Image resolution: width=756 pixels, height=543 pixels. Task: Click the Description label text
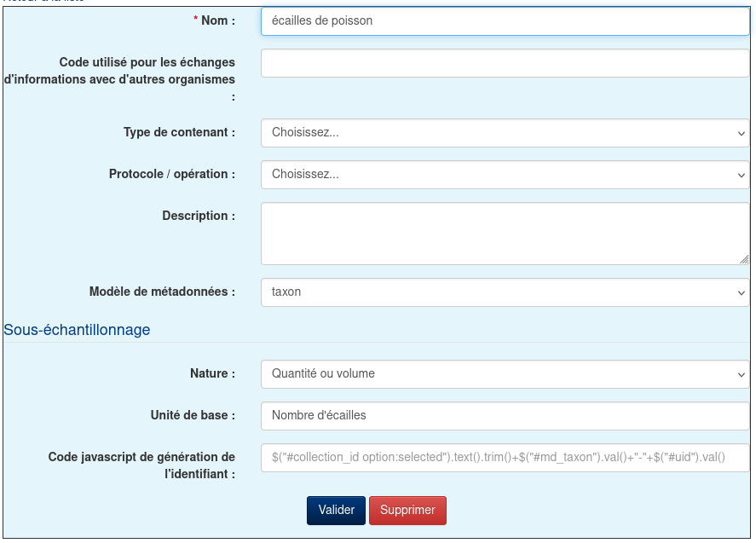click(199, 216)
